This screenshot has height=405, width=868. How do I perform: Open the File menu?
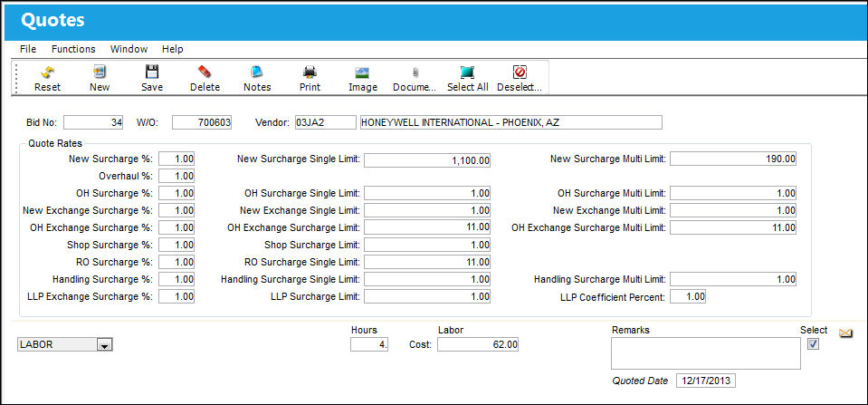(28, 49)
